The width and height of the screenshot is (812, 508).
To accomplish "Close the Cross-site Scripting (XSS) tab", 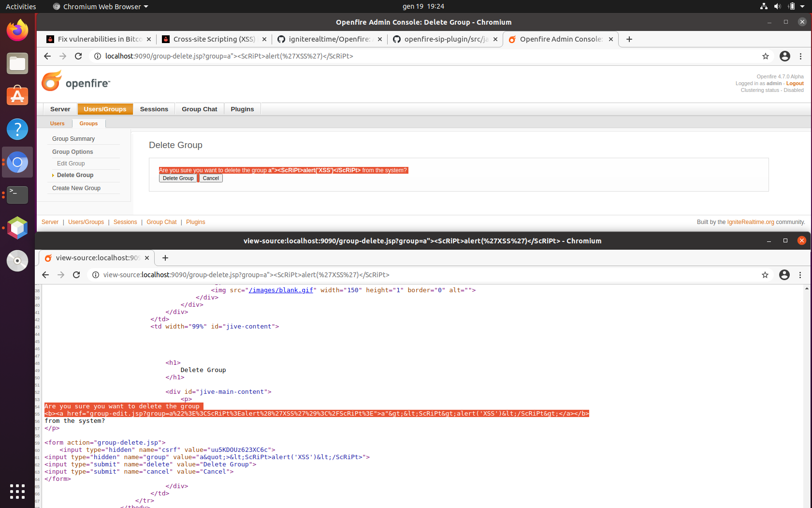I will coord(264,39).
